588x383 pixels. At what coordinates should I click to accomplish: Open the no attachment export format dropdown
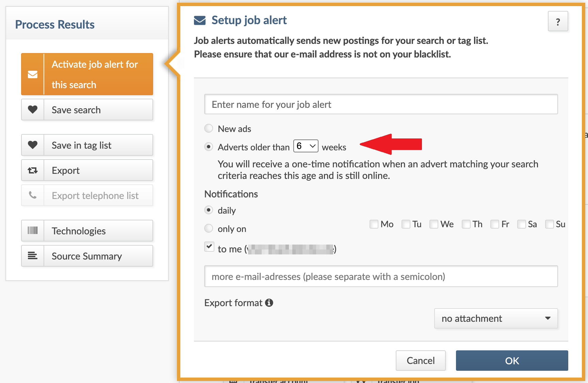(x=496, y=318)
